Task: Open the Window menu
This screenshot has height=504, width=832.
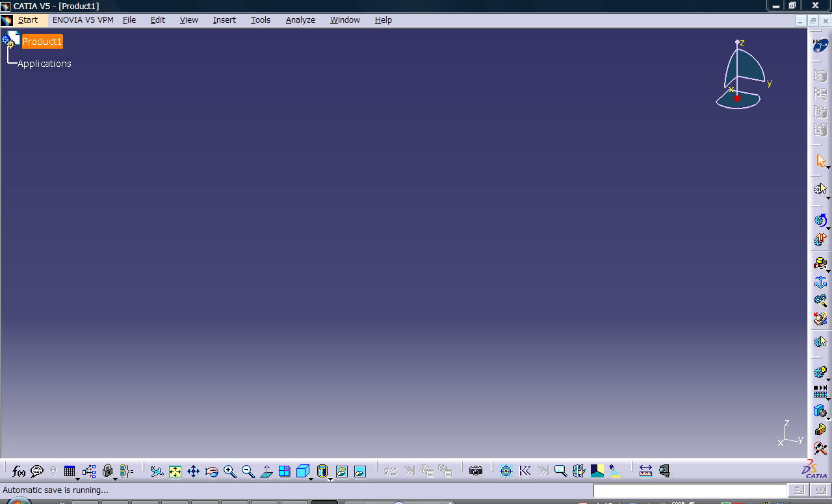Action: [x=345, y=20]
